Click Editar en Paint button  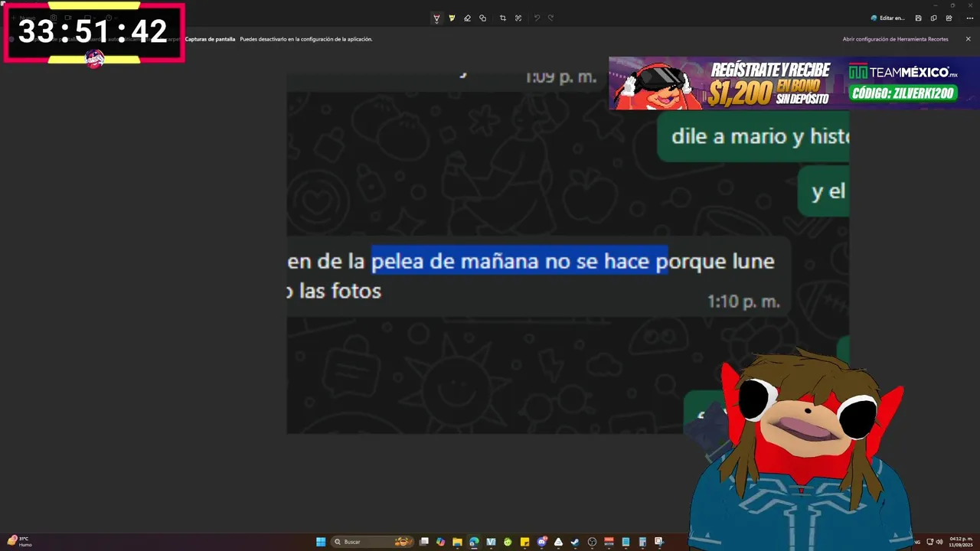coord(888,18)
